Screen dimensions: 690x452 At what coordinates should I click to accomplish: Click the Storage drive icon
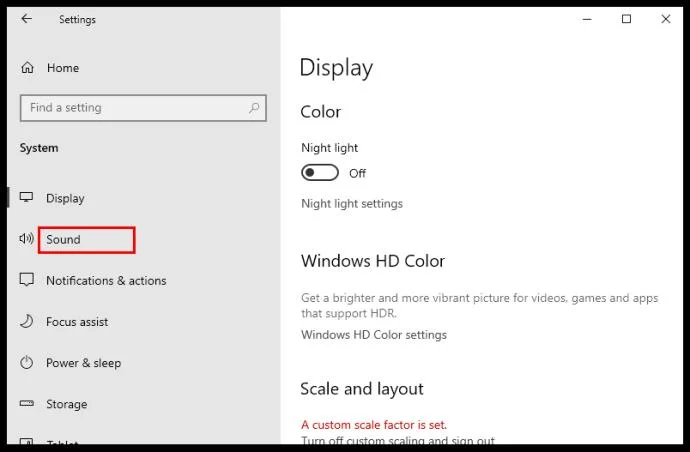pyautogui.click(x=26, y=403)
